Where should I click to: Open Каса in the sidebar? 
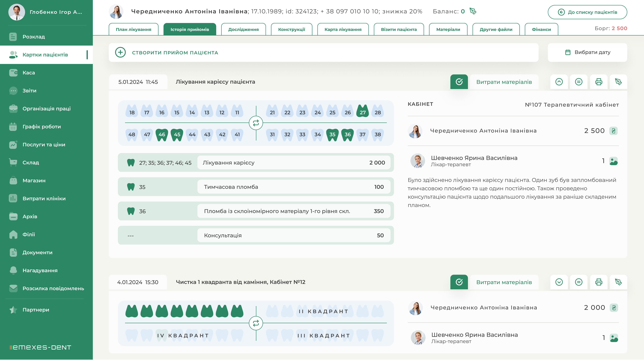click(28, 73)
